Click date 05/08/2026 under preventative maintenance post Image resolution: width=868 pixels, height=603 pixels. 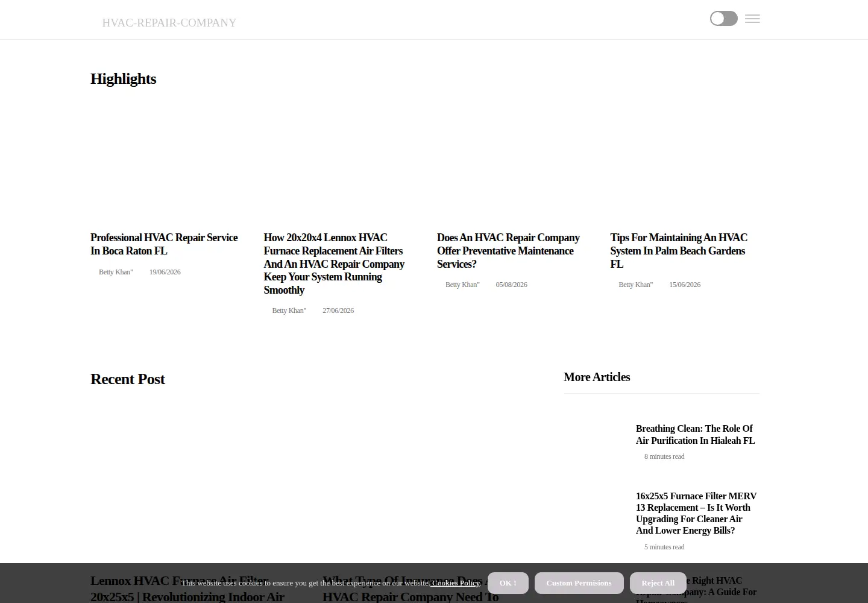(511, 285)
